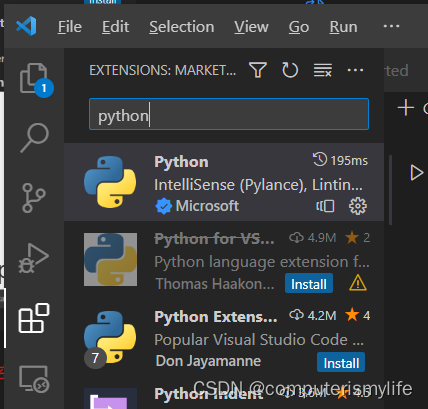Click the 4.9M download count

pyautogui.click(x=322, y=238)
